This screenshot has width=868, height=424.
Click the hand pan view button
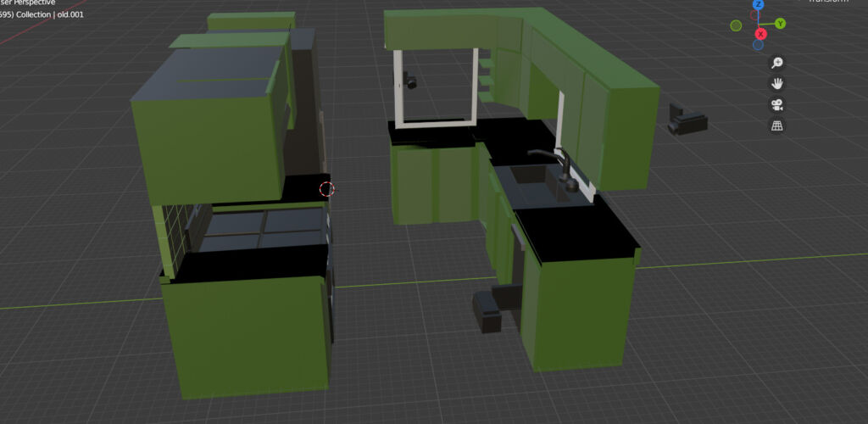pyautogui.click(x=778, y=84)
